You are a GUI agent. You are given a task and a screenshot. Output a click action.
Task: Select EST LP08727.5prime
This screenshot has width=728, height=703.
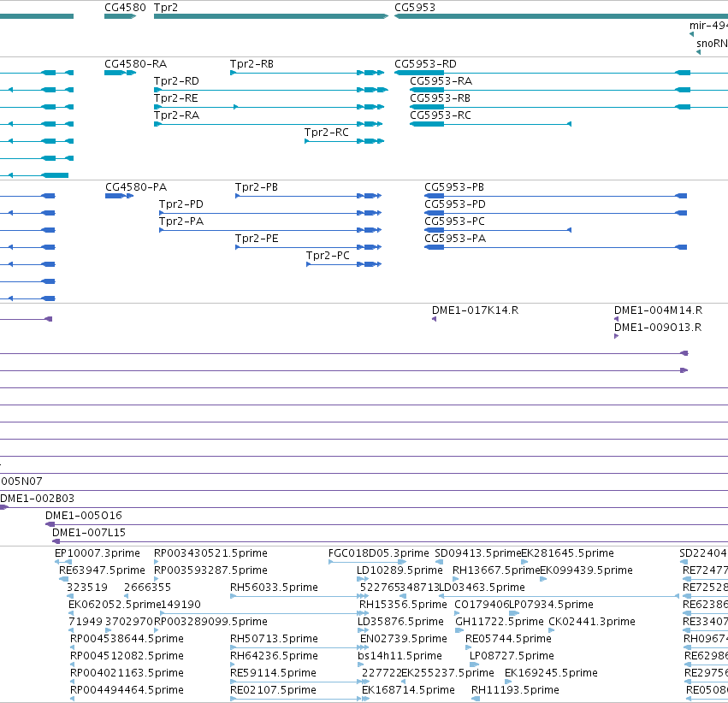[512, 657]
